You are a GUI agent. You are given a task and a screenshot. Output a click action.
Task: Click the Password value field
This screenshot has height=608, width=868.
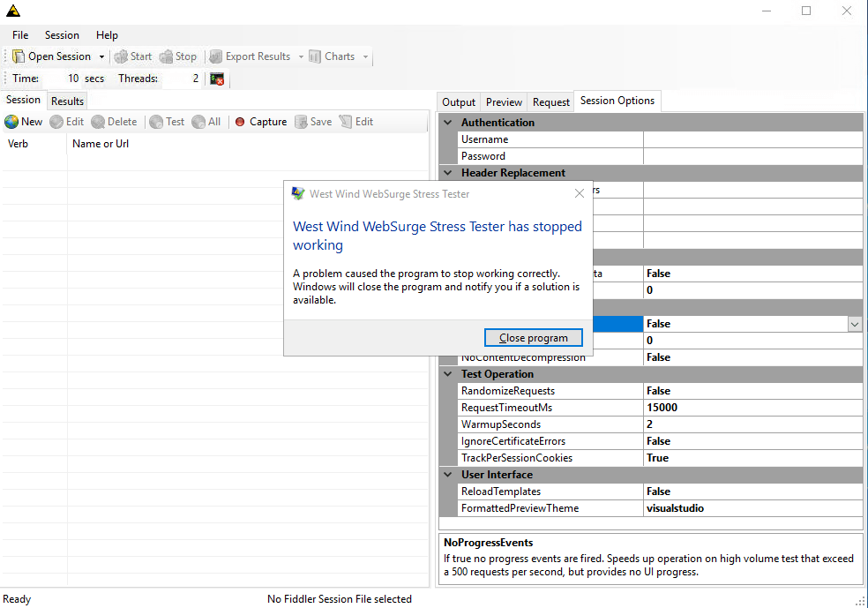tap(752, 156)
